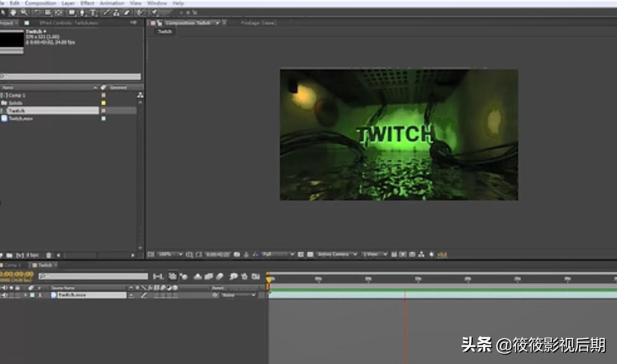Click the current timecode in timeline
The image size is (617, 364).
click(17, 274)
